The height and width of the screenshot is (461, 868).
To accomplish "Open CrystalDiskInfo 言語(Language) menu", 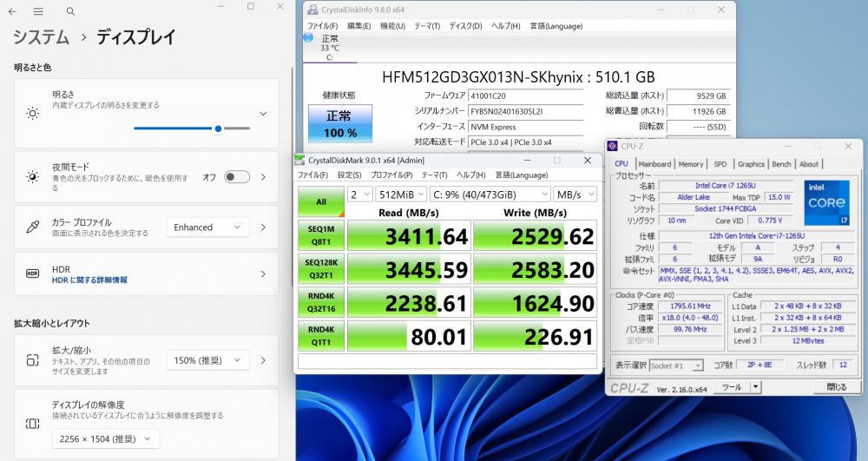I will (x=556, y=26).
